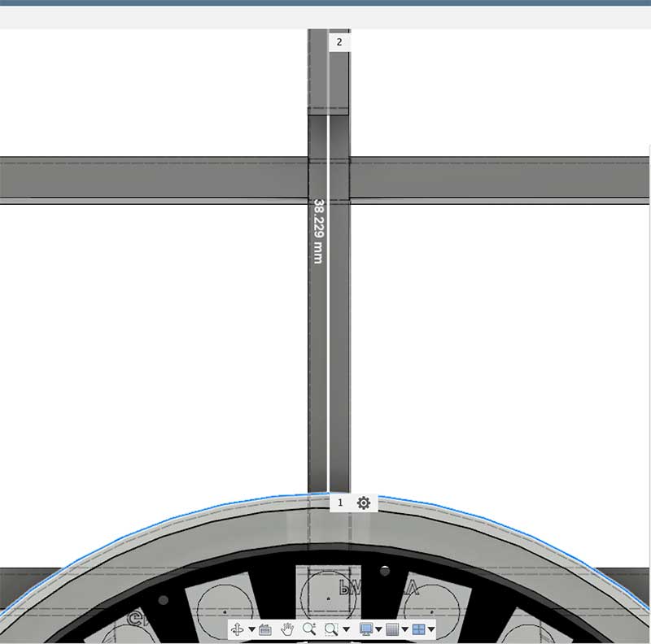Open Display Settings monitor icon
651x644 pixels.
(366, 629)
